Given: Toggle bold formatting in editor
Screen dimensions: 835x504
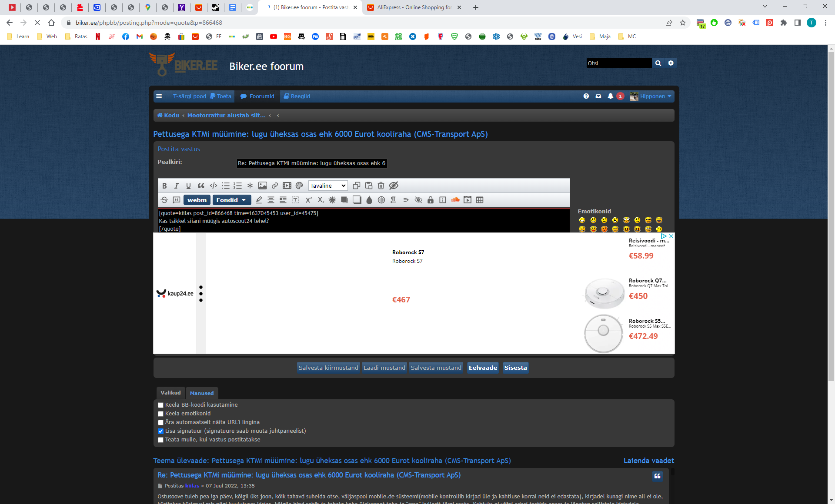Looking at the screenshot, I should 164,186.
